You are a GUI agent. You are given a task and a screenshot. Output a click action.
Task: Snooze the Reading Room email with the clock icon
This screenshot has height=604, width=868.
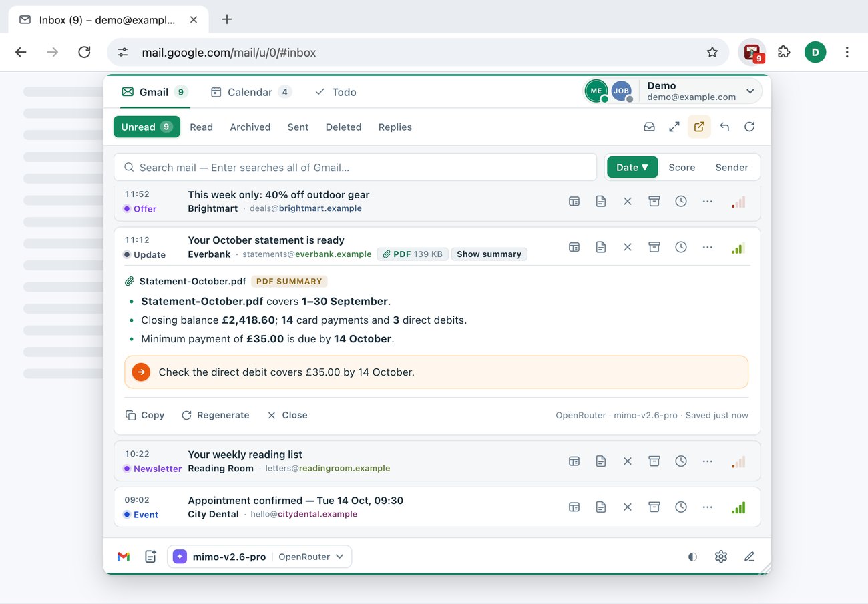point(681,461)
